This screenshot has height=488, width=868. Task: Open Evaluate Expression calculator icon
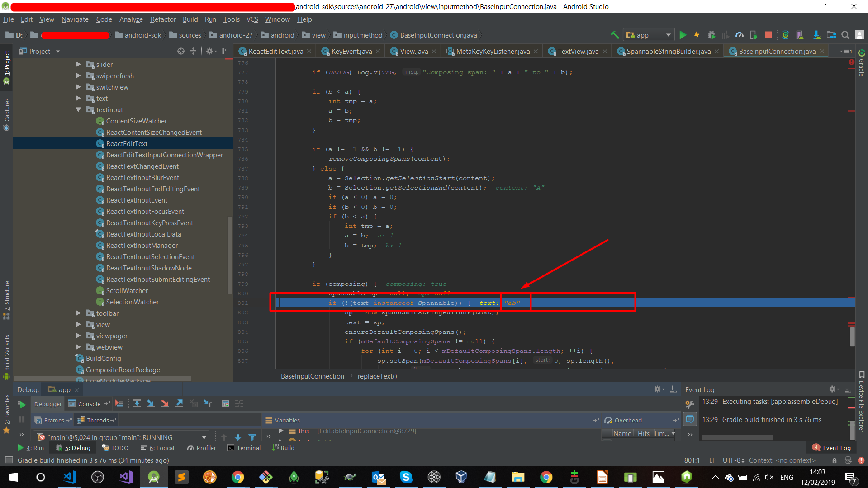pos(225,403)
